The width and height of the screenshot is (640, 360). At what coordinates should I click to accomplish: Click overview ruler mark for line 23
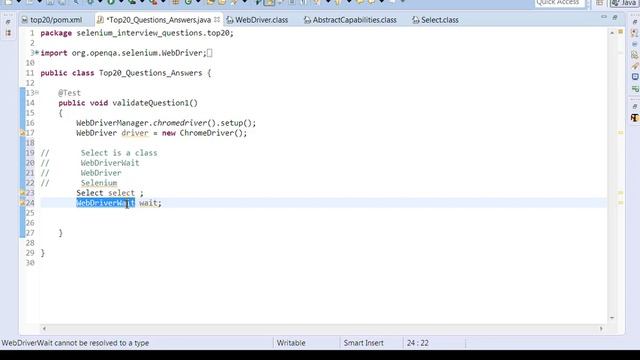click(620, 192)
